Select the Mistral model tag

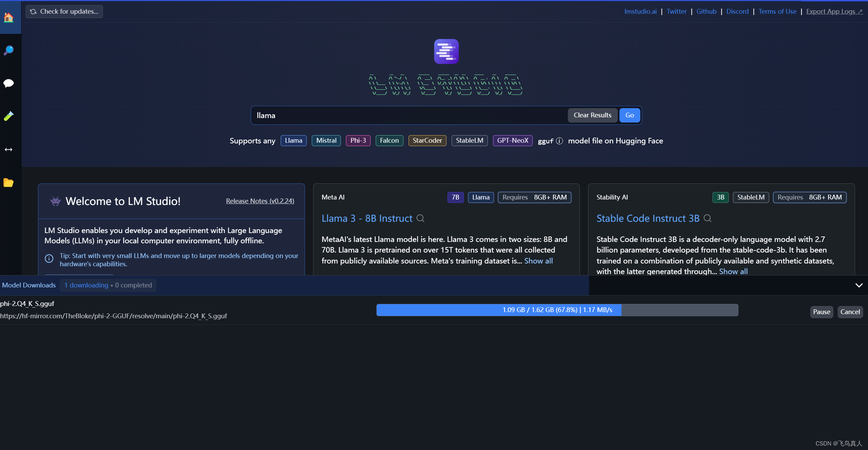point(326,141)
